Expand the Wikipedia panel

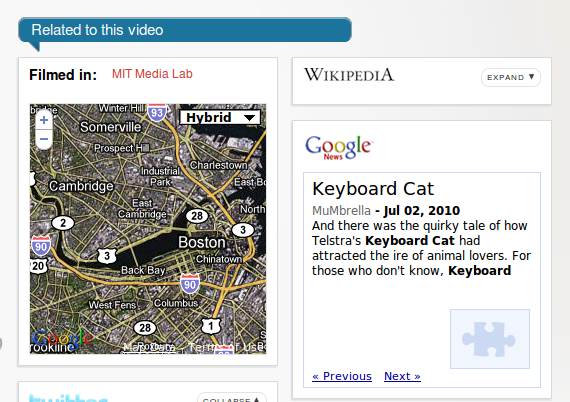coord(511,77)
